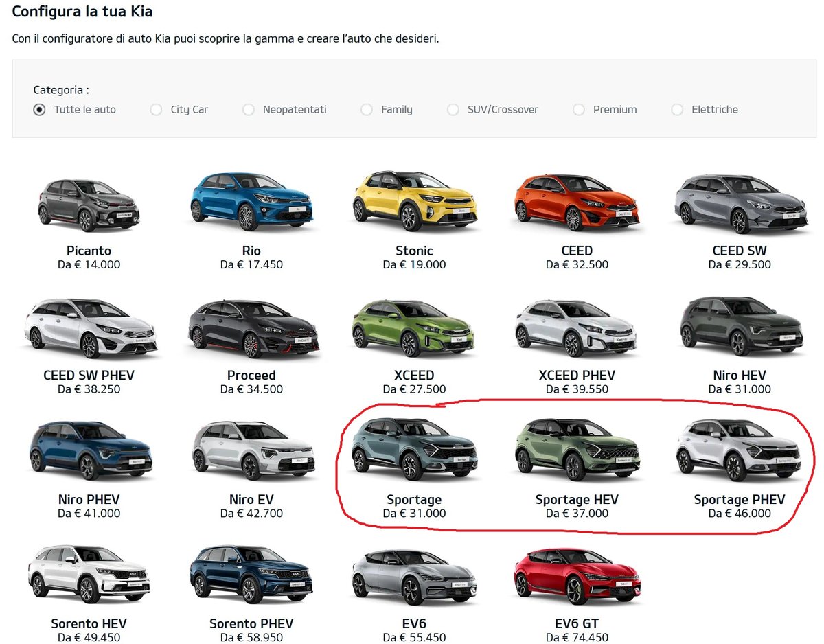Click the price Da € 32.500
824x644 pixels.
(577, 264)
